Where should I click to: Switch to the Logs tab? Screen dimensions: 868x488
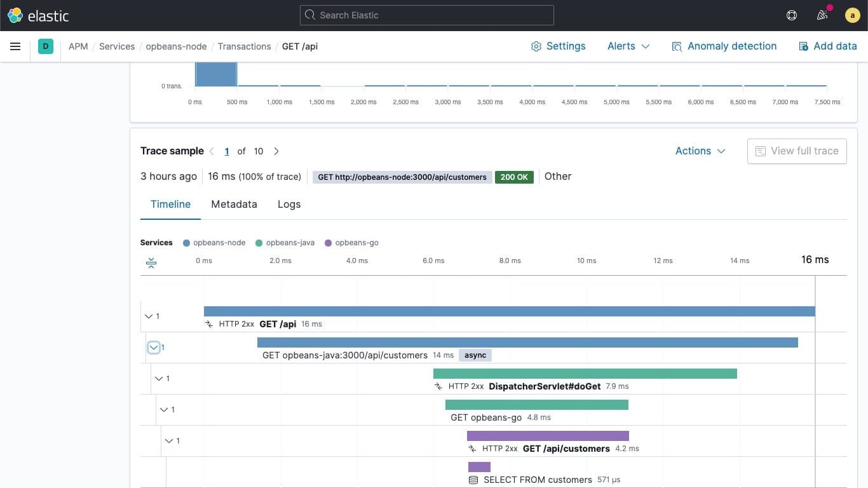tap(289, 204)
